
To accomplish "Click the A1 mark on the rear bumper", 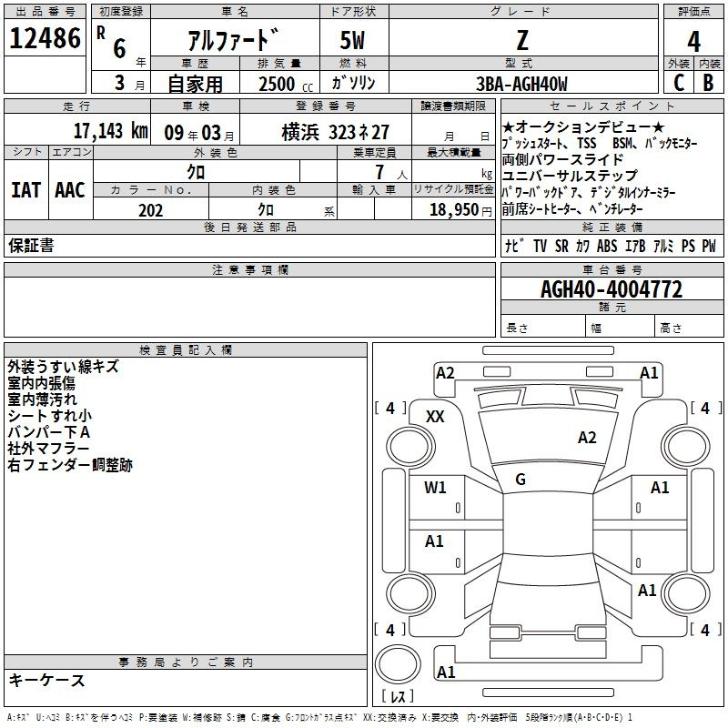I will click(x=446, y=672).
